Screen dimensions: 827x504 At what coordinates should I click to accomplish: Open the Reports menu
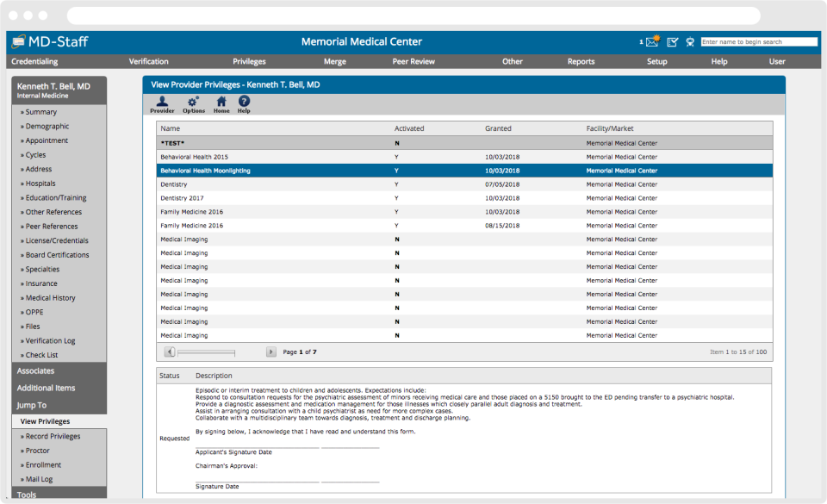point(580,61)
